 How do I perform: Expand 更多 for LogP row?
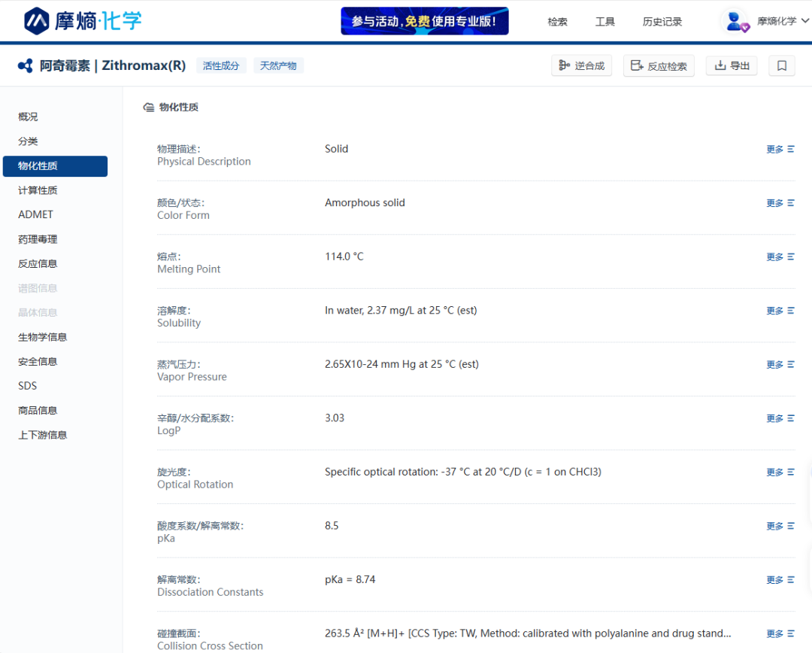(780, 418)
